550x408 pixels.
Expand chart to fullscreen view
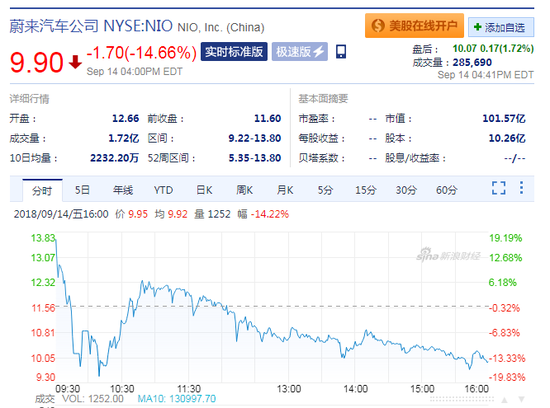pos(498,188)
